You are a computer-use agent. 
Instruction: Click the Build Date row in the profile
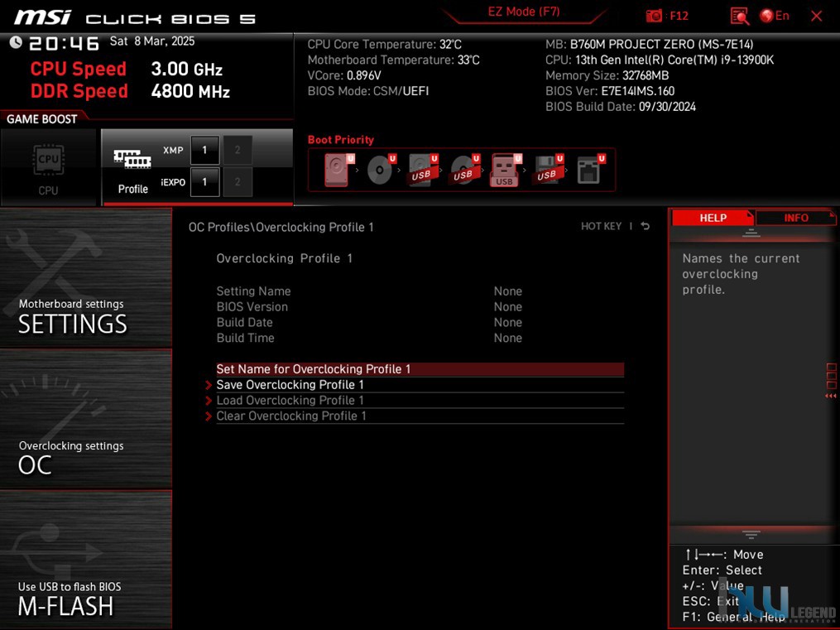[x=369, y=323]
